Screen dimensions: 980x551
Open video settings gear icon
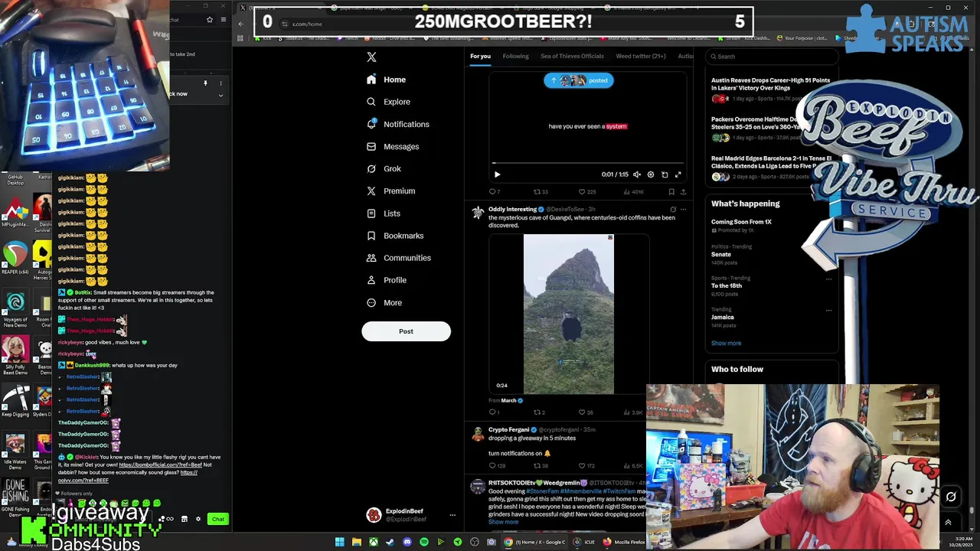tap(651, 174)
